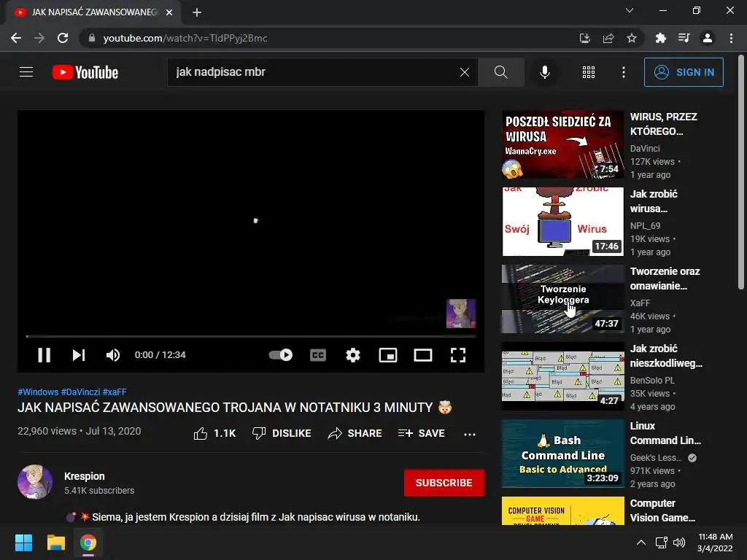Go to the YouTube home logo
This screenshot has width=747, height=560.
point(85,72)
